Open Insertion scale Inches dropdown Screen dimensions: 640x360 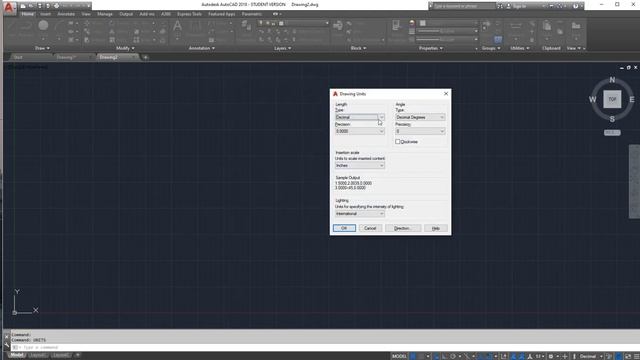[x=360, y=165]
